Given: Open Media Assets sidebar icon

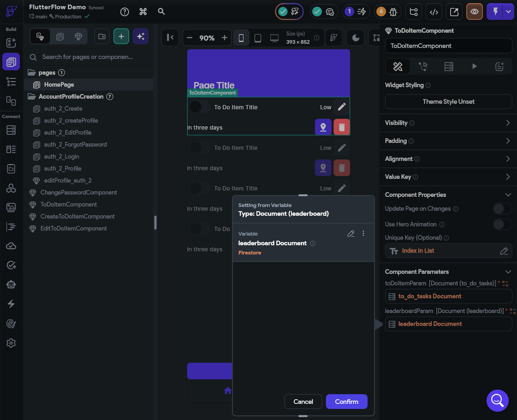Looking at the screenshot, I should pyautogui.click(x=11, y=207).
